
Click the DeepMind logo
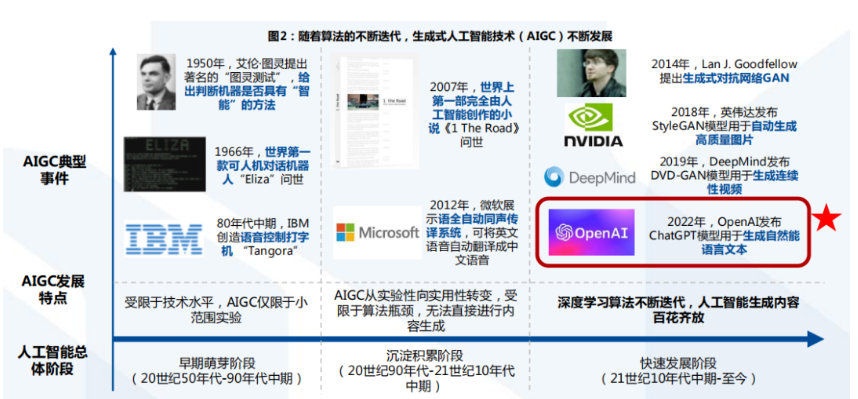pos(589,177)
